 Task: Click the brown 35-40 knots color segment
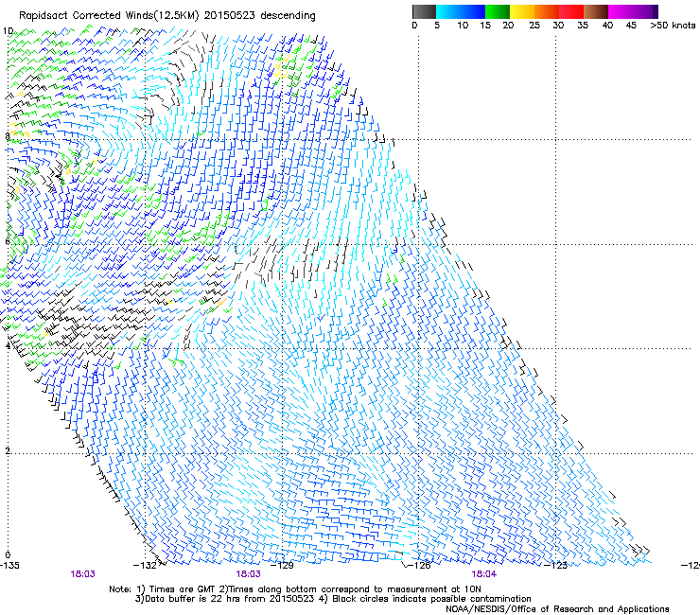pyautogui.click(x=596, y=11)
